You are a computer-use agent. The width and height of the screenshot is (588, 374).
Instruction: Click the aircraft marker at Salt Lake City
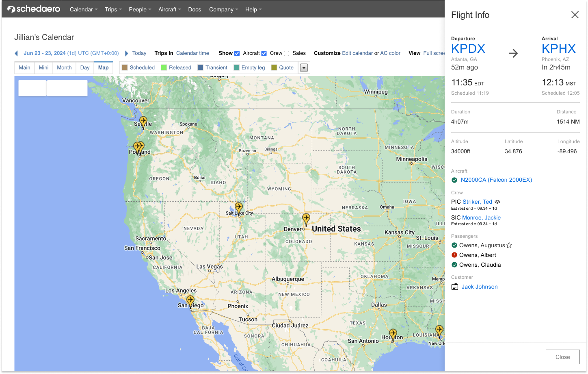coord(239,208)
